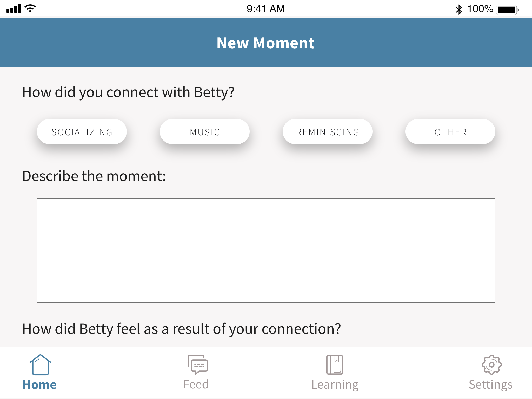The height and width of the screenshot is (399, 532).
Task: Tap the New Moment header title
Action: [x=266, y=43]
